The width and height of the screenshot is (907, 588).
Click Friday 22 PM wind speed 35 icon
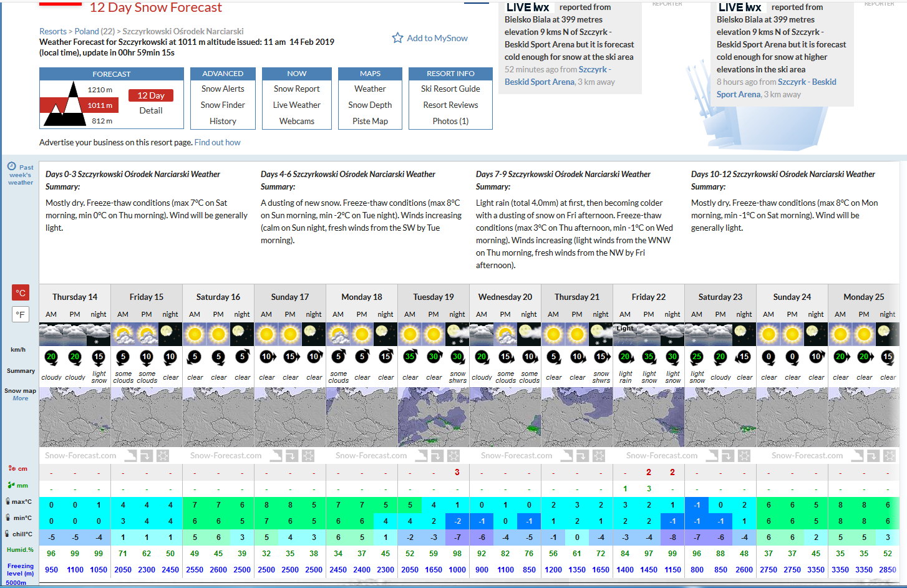pyautogui.click(x=649, y=357)
